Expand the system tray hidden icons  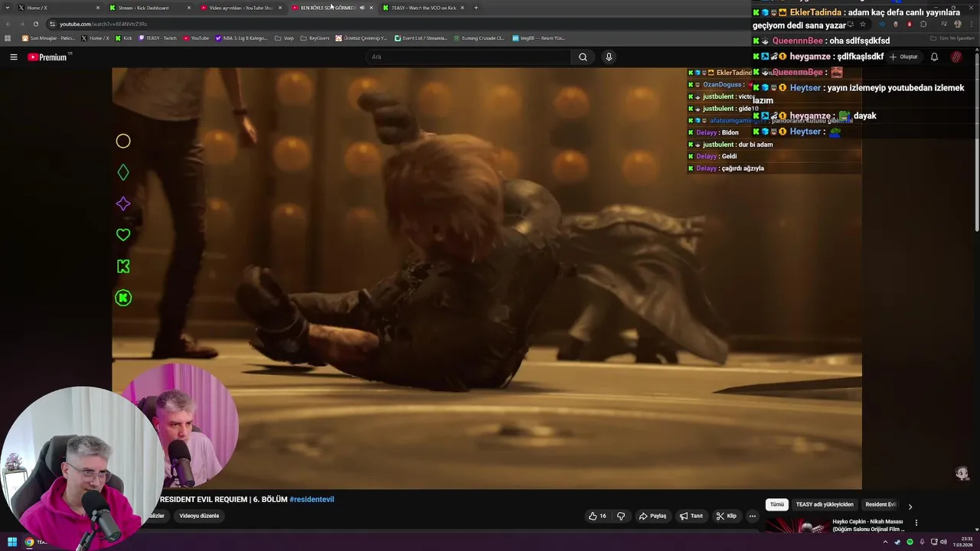885,542
